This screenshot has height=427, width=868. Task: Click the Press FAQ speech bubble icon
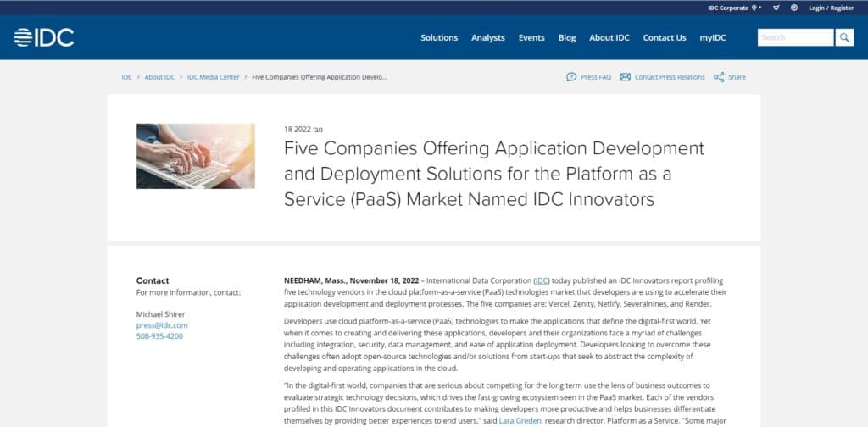(571, 77)
